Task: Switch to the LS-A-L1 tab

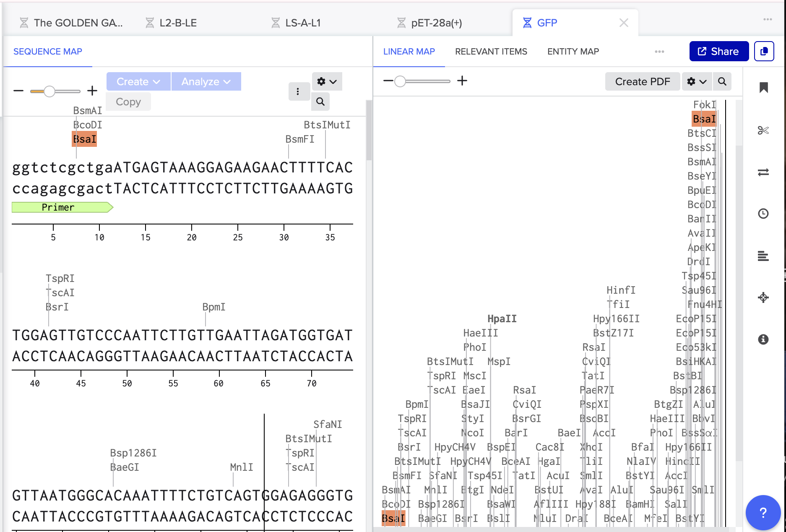Action: 296,23
